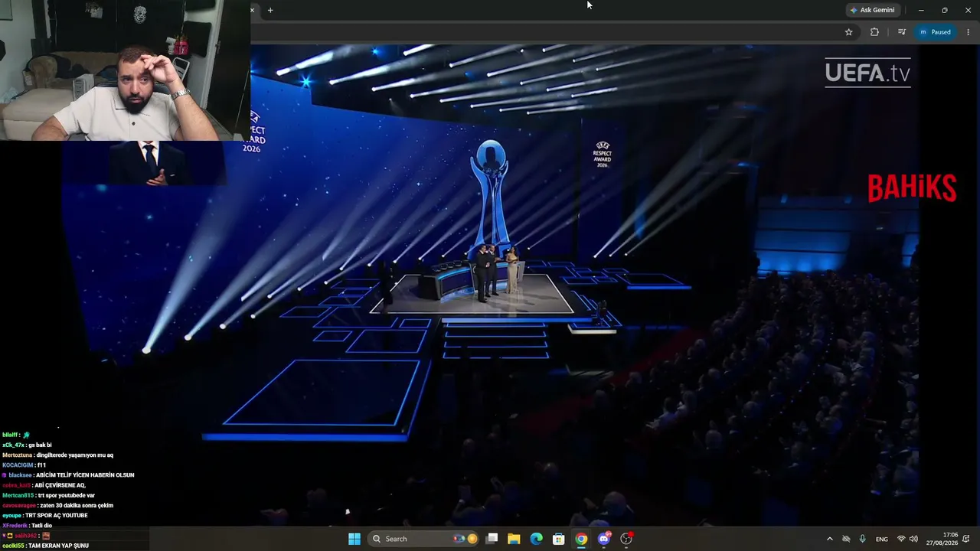Viewport: 980px width, 551px height.
Task: Bookmark this page with the star icon
Action: point(848,32)
